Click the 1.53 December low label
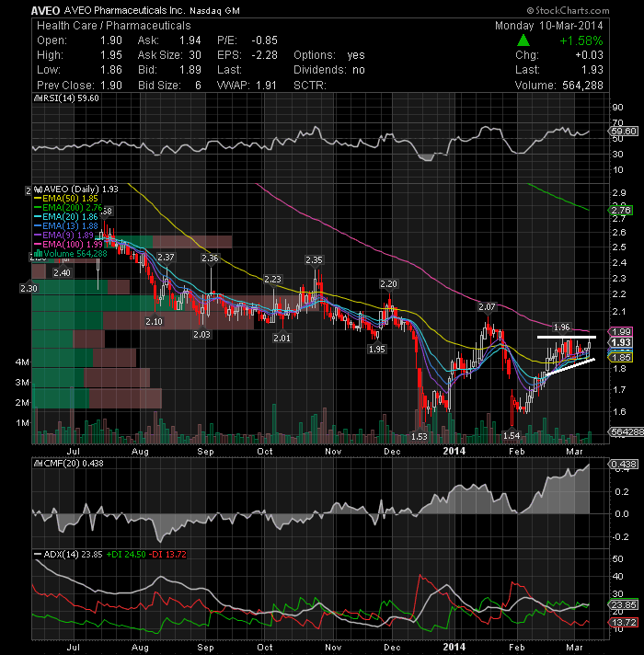This screenshot has width=644, height=655. pyautogui.click(x=420, y=437)
